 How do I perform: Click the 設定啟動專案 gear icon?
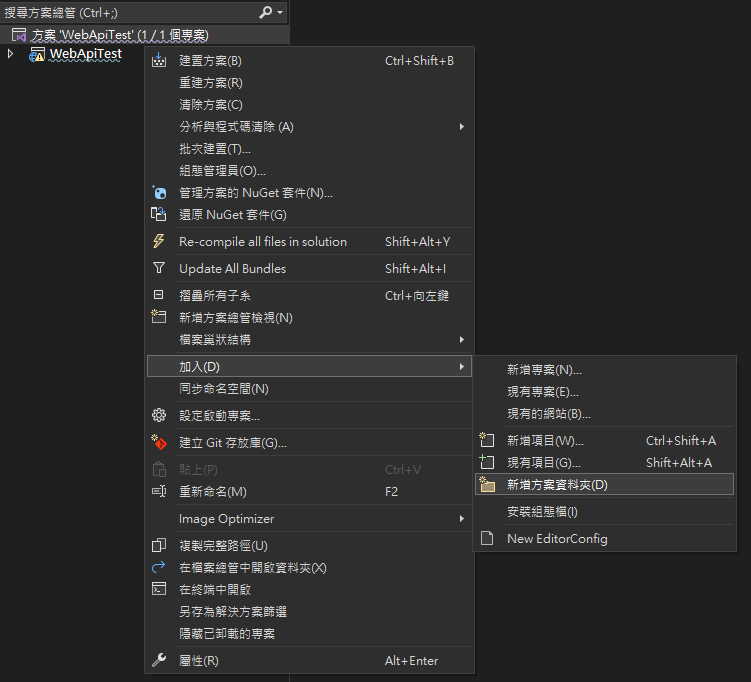(159, 415)
